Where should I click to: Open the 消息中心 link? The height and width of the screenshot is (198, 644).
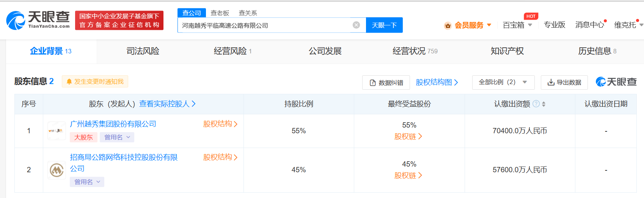589,25
